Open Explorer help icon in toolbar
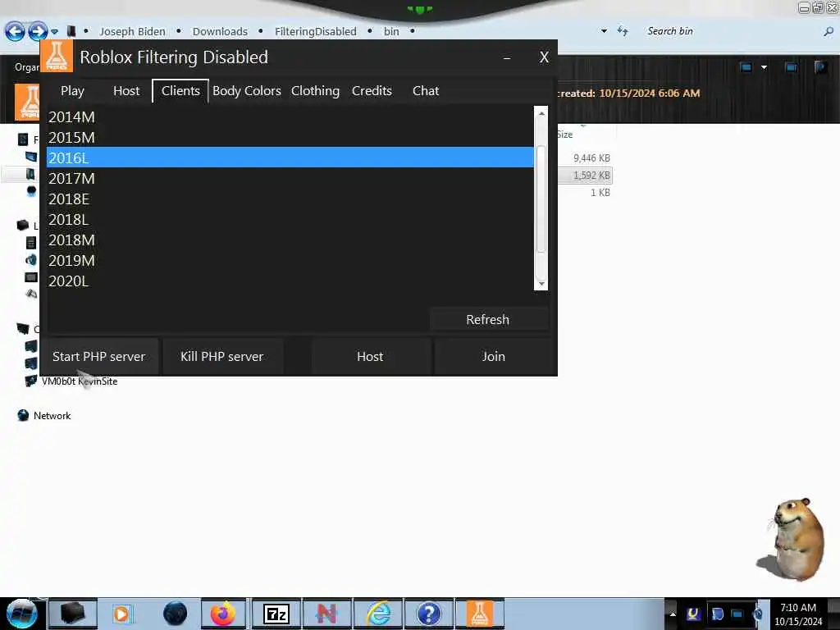Screen dimensions: 840x630 pos(820,67)
